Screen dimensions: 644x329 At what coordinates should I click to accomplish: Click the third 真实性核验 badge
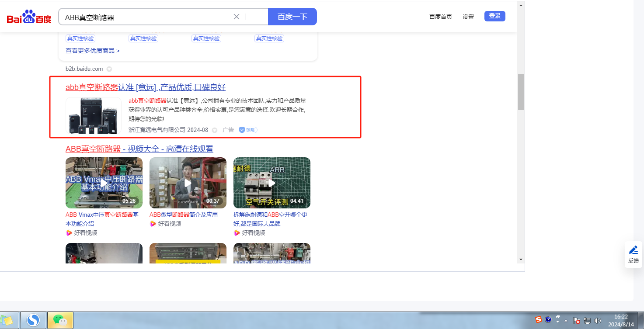(x=206, y=38)
